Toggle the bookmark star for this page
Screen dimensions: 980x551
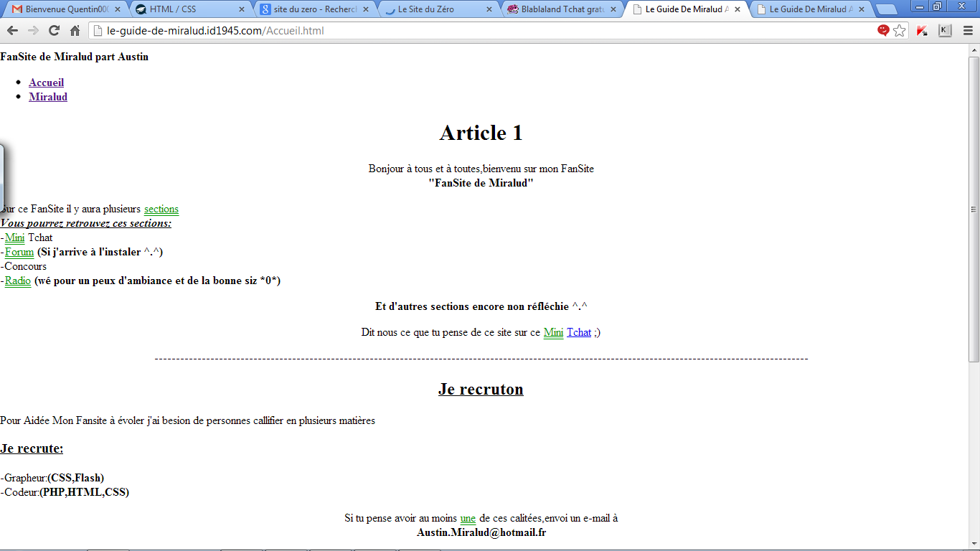pyautogui.click(x=899, y=30)
